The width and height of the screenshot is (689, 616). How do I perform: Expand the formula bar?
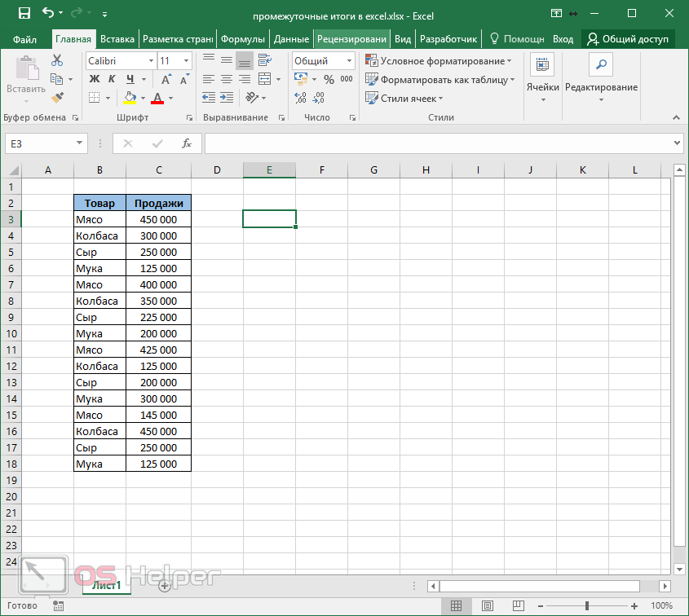[x=677, y=143]
